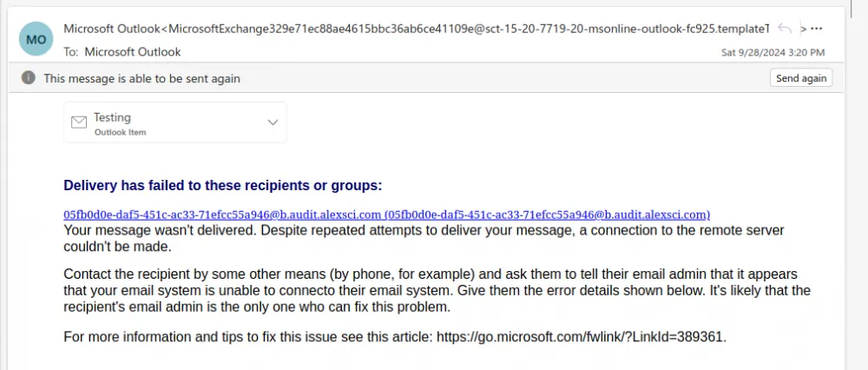Click the info icon in notification bar
The width and height of the screenshot is (868, 370).
(x=29, y=78)
